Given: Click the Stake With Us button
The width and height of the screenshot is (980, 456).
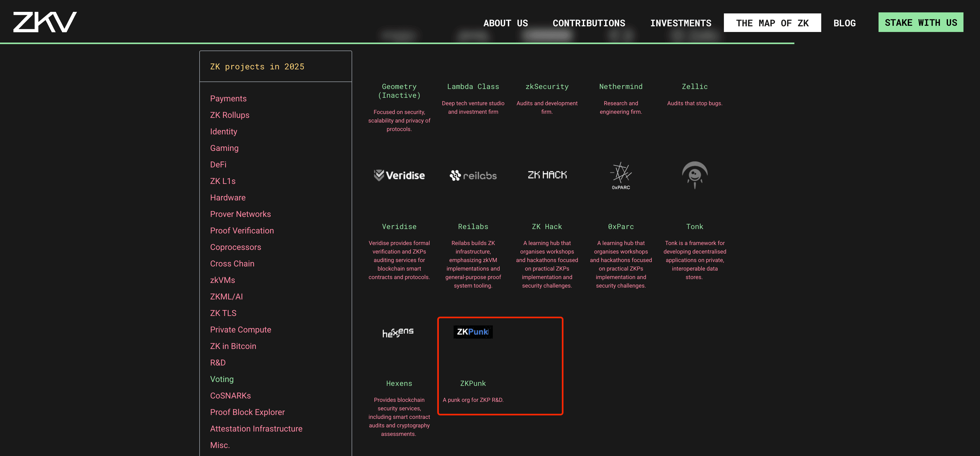Looking at the screenshot, I should tap(921, 22).
